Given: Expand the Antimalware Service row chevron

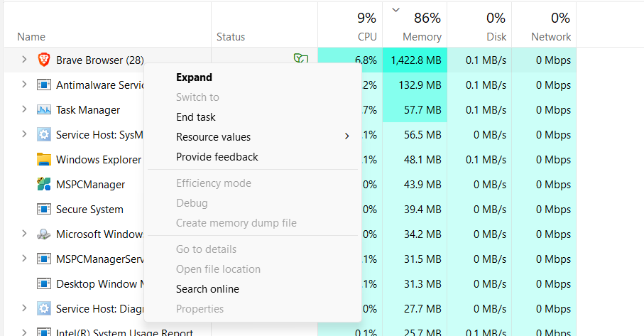Looking at the screenshot, I should (x=23, y=85).
